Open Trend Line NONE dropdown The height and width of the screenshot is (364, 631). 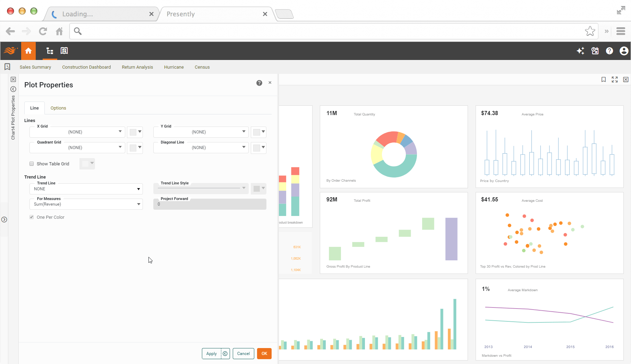[x=86, y=189]
